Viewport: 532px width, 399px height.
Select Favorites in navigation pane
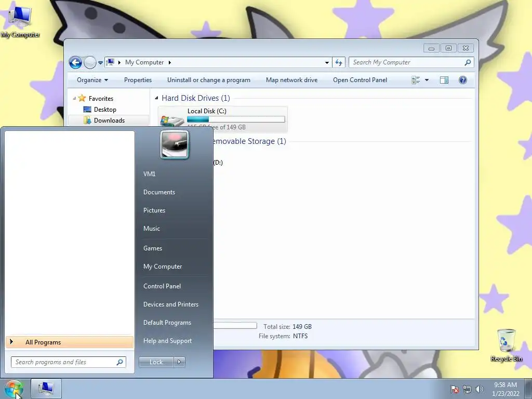pyautogui.click(x=101, y=98)
